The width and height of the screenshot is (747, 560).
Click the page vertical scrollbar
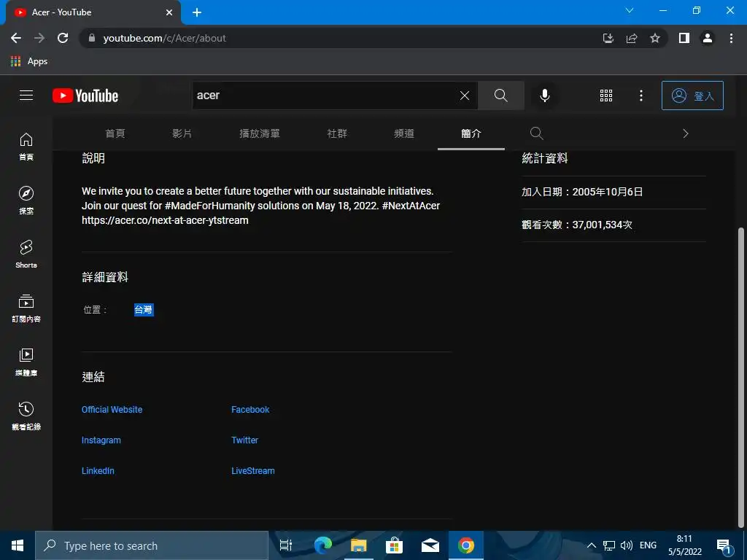(x=741, y=376)
